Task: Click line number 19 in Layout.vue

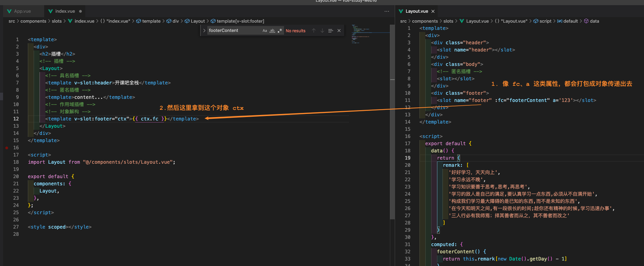Action: click(x=407, y=158)
